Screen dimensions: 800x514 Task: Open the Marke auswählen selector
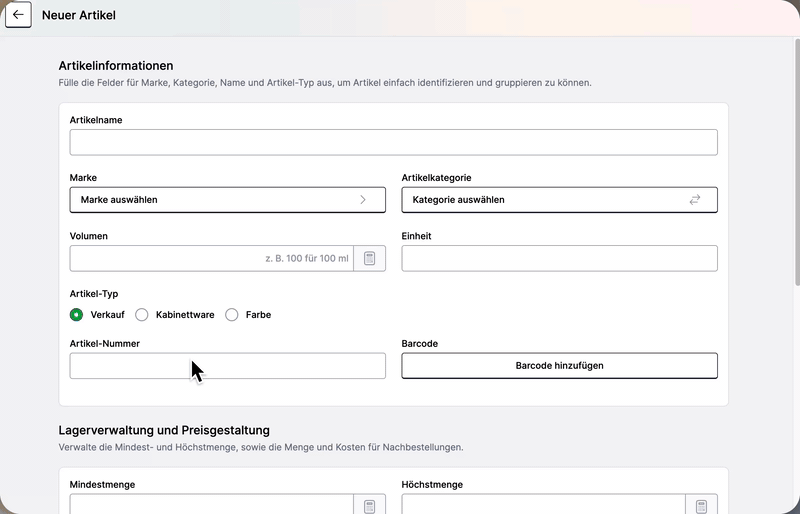pyautogui.click(x=228, y=200)
